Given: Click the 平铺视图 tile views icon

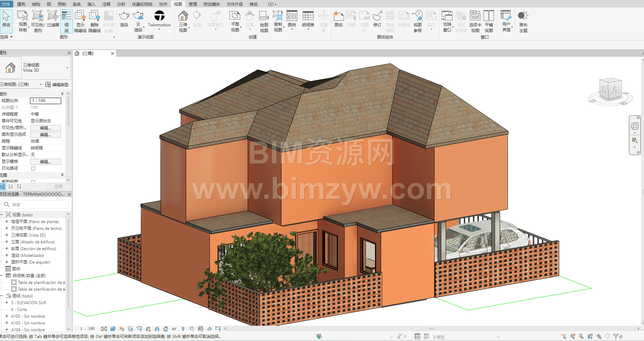Looking at the screenshot, I should coord(489,16).
